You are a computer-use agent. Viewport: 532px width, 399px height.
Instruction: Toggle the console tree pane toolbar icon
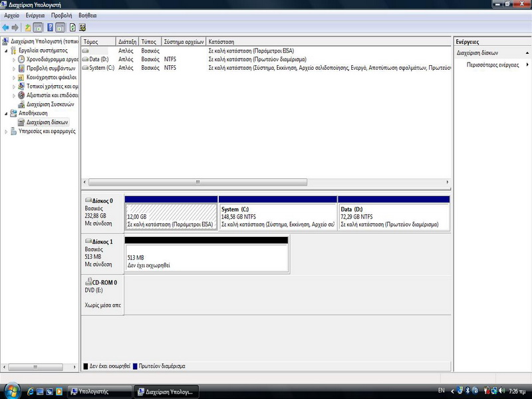click(38, 27)
